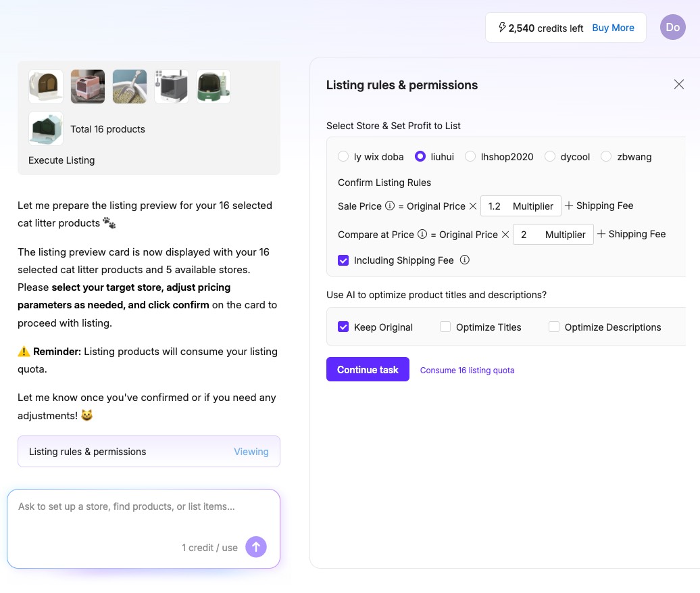Viewport: 700px width, 593px height.
Task: Edit the Compare at Price multiplier field
Action: [553, 234]
